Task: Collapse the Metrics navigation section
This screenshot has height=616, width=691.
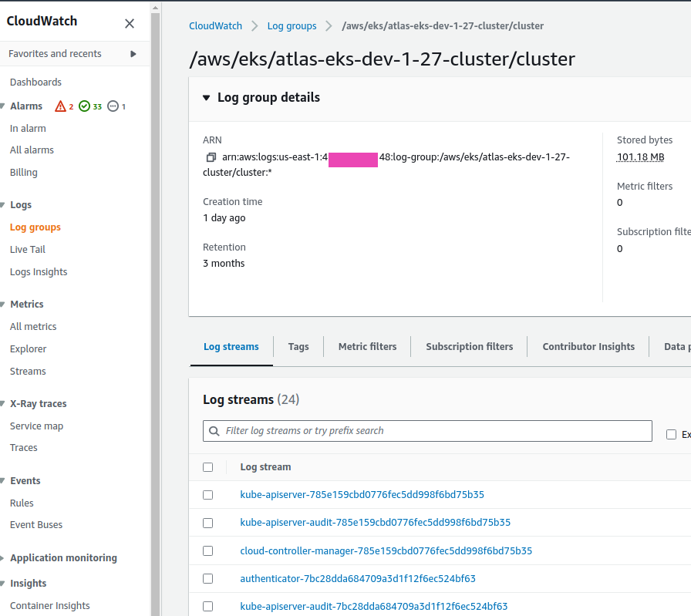Action: click(x=2, y=305)
